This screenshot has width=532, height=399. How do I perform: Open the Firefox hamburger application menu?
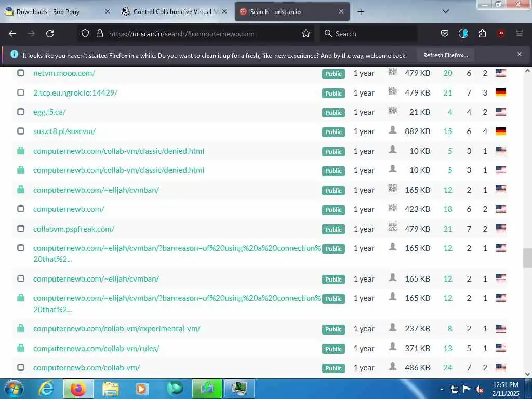(x=519, y=33)
